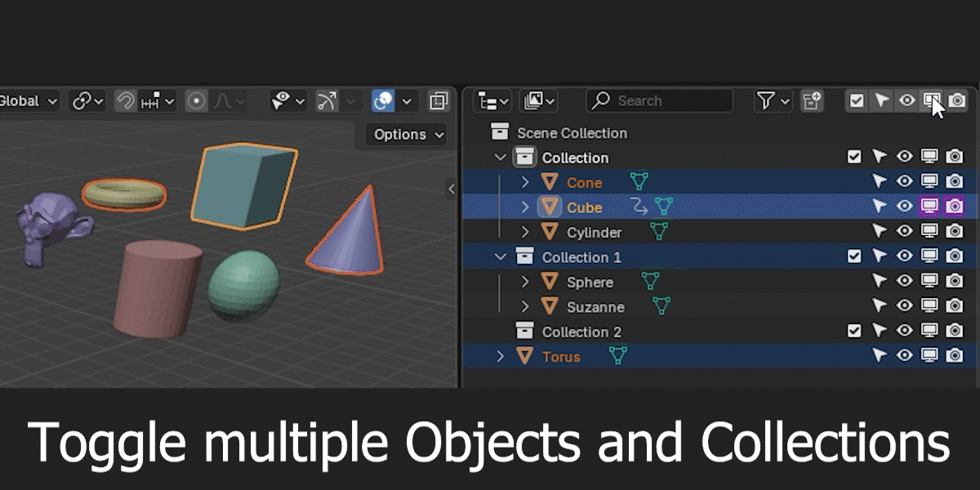The width and height of the screenshot is (980, 490).
Task: Toggle Cone selectability arrow icon
Action: (x=880, y=181)
